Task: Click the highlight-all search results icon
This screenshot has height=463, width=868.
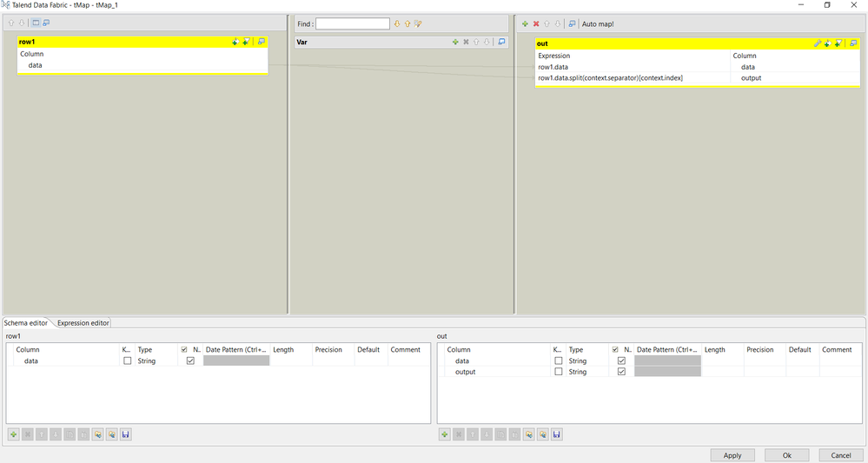Action: click(x=418, y=23)
